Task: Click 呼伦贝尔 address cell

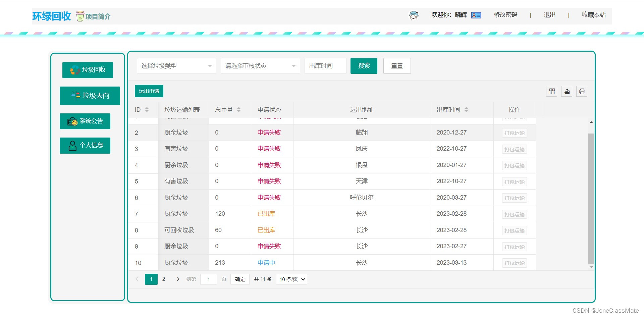Action: click(362, 198)
